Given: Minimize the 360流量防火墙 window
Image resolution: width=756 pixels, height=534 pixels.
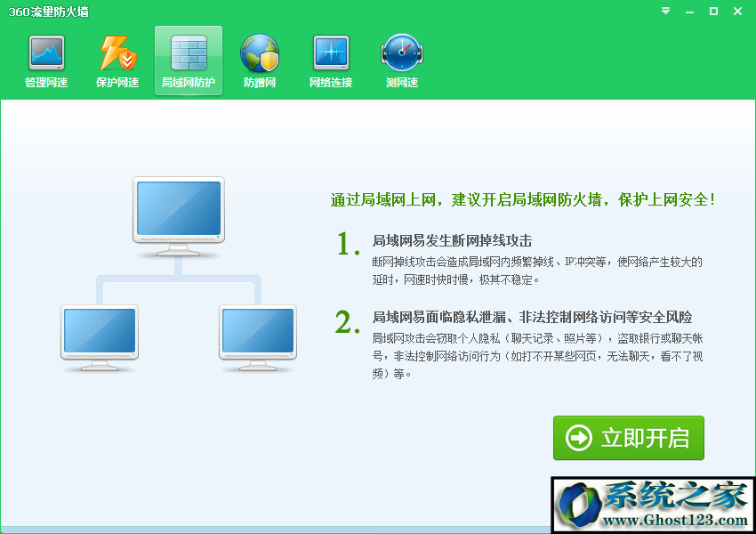Looking at the screenshot, I should [x=690, y=11].
